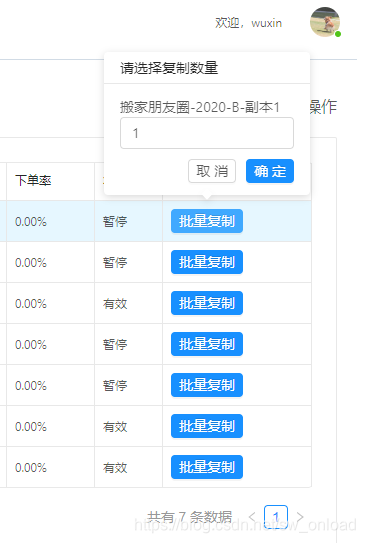Confirm the copy quantity with 确定
The height and width of the screenshot is (543, 365).
tap(270, 171)
